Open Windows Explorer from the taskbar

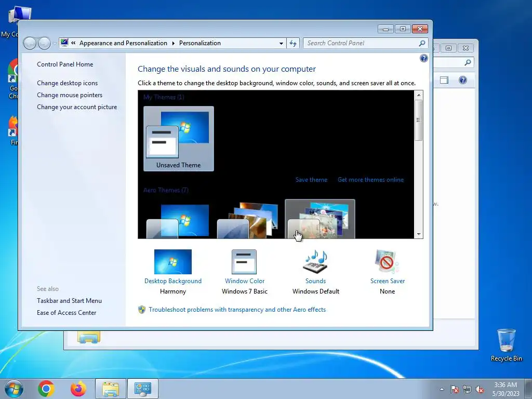(111, 389)
